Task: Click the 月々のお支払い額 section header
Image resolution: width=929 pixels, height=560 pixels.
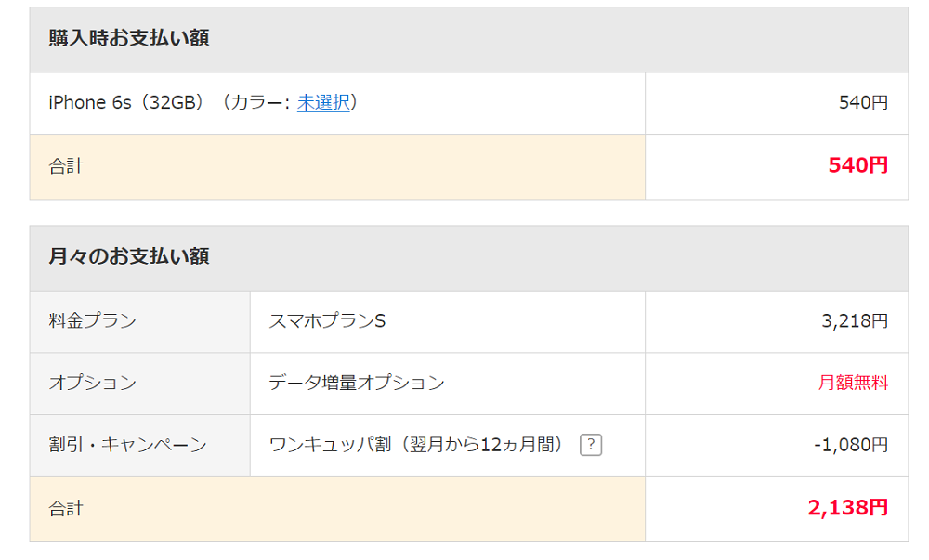Action: click(129, 257)
